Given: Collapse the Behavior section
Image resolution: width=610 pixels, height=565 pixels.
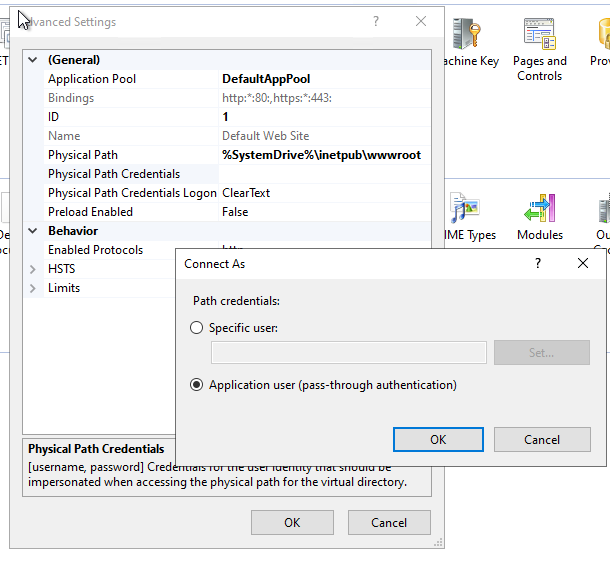Looking at the screenshot, I should click(x=33, y=231).
